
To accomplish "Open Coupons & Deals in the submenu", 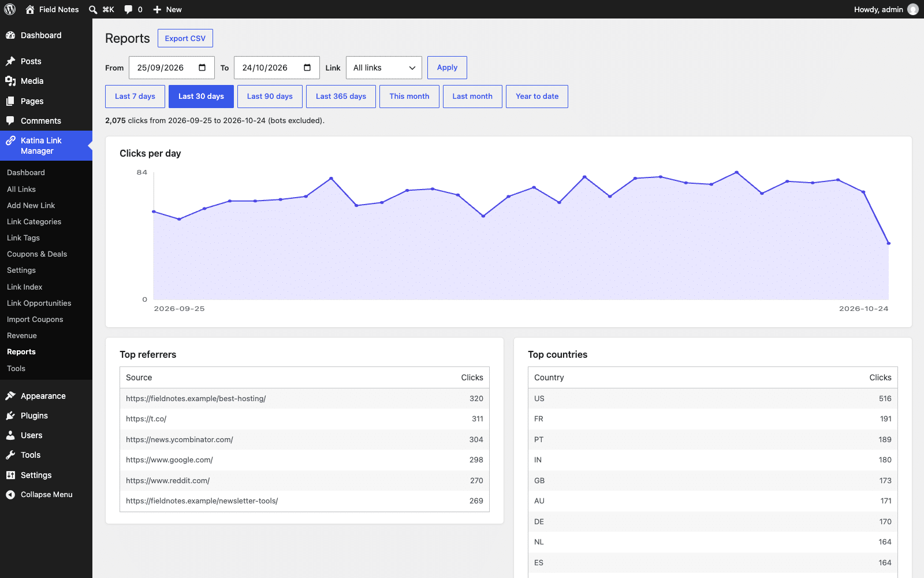I will 37,254.
